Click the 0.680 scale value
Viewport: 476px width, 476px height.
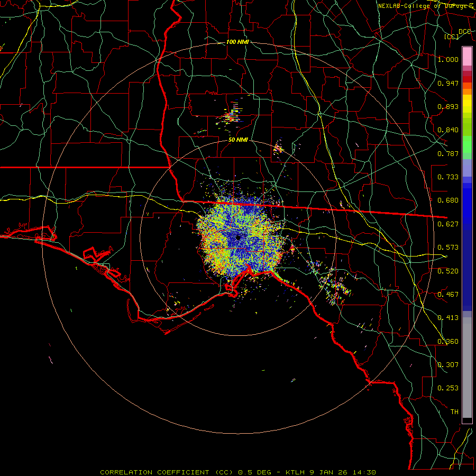(448, 200)
